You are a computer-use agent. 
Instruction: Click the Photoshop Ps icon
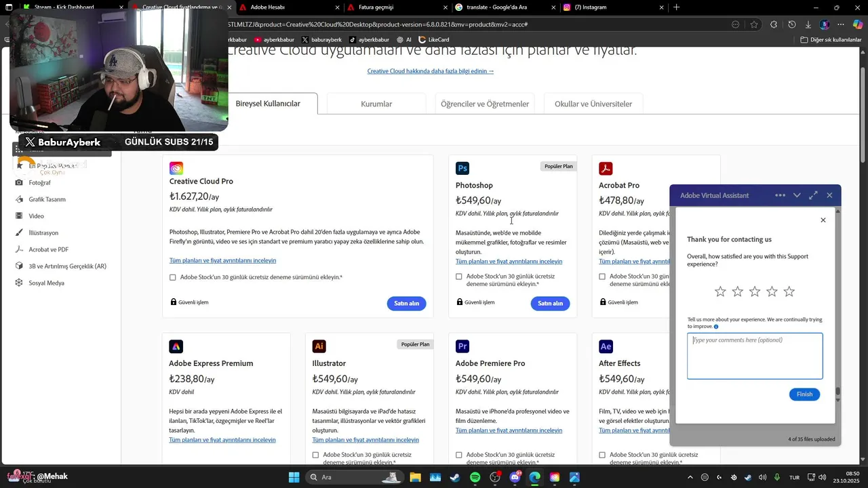tap(462, 168)
